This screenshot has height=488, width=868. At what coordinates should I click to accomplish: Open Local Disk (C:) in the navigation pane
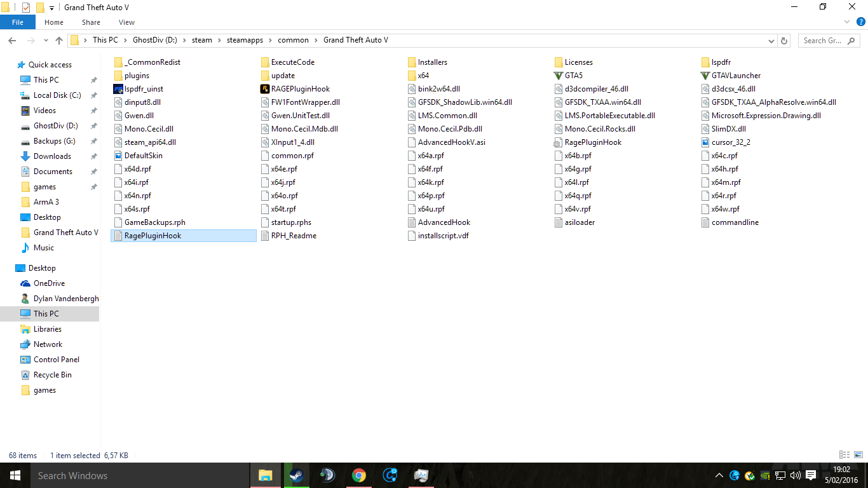[x=57, y=95]
